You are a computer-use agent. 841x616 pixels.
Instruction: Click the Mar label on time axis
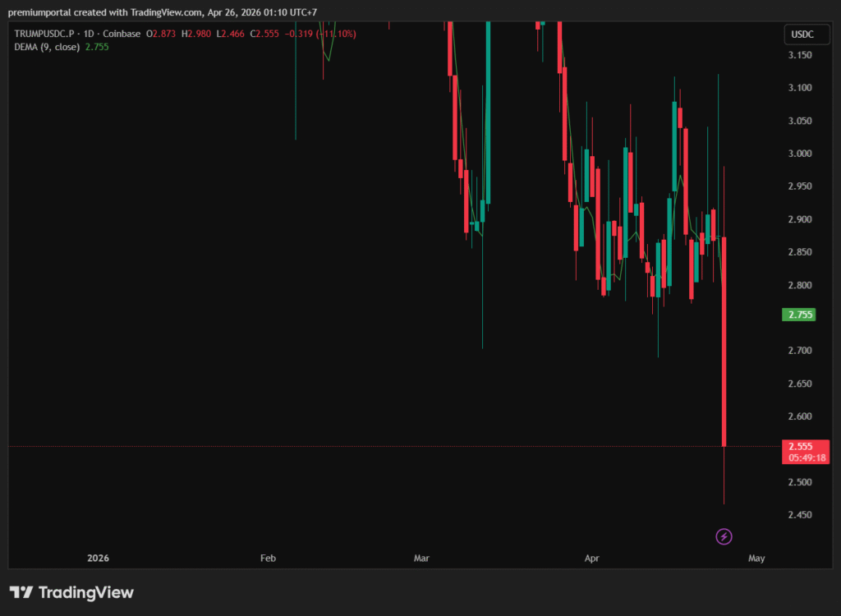pos(422,558)
